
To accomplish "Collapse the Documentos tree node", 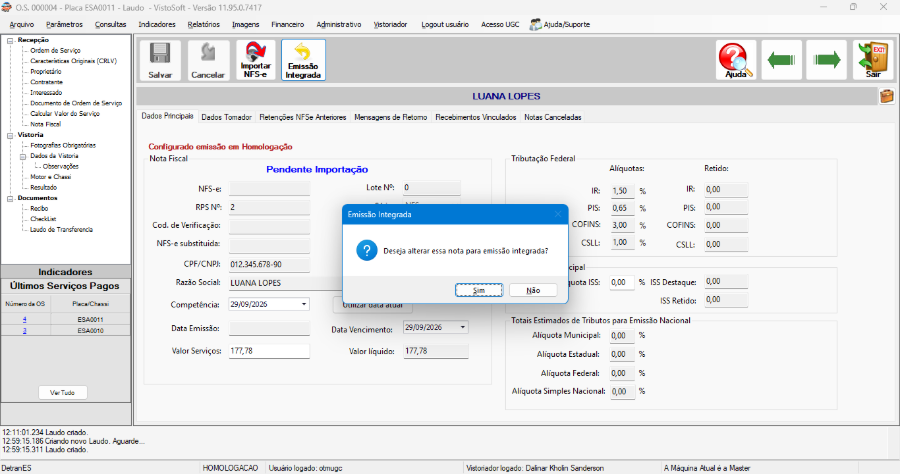I will [10, 199].
